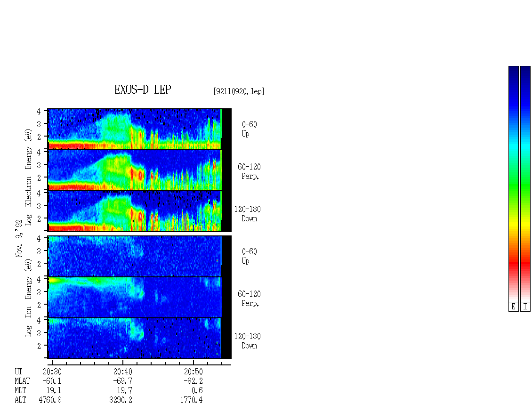
Task: Click the EXOS-D LEP plot title
Action: [x=143, y=89]
